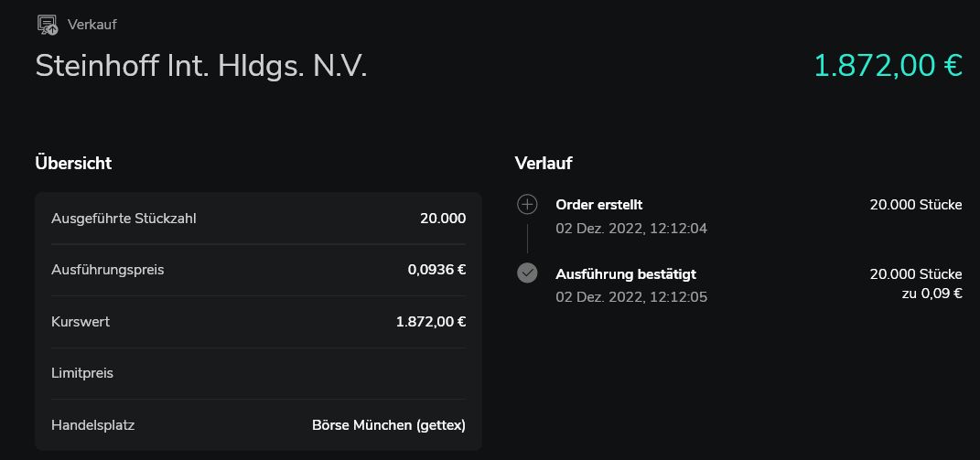Click the checkmark icon beside Ausführung bestätigt
This screenshot has width=980, height=460.
[x=527, y=273]
